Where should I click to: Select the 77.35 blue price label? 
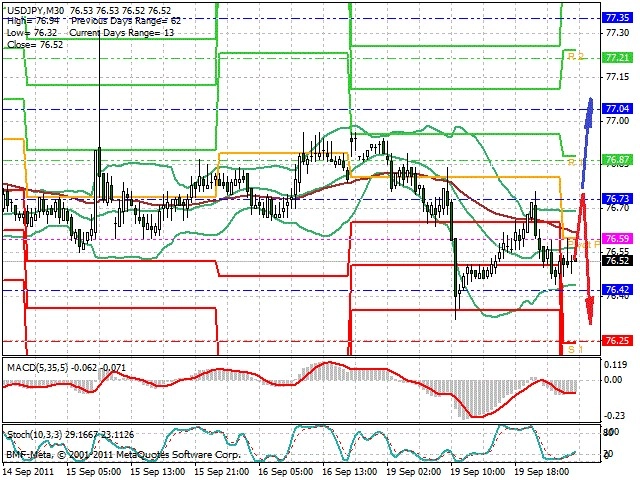point(618,18)
